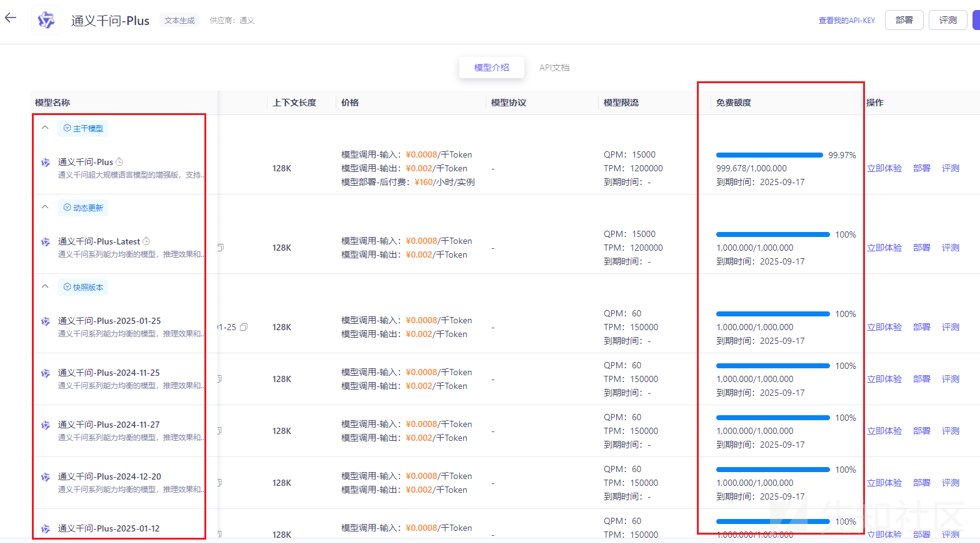Image resolution: width=980 pixels, height=544 pixels.
Task: Switch to the 模型介绍 tab
Action: coord(492,68)
